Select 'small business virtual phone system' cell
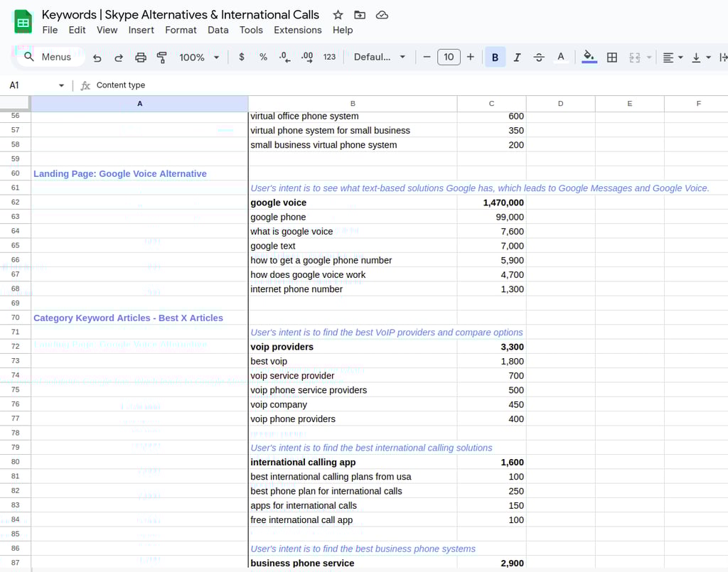728x572 pixels. [x=353, y=145]
